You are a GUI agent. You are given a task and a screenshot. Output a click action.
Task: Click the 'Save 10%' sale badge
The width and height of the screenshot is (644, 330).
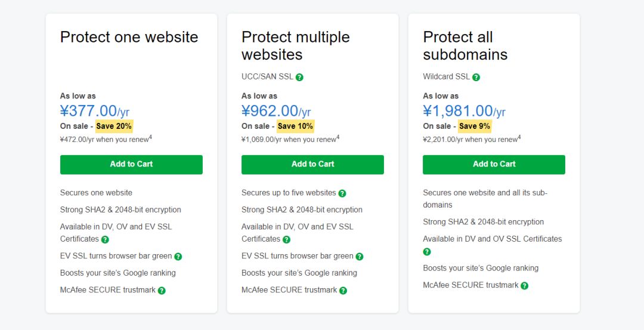pos(295,126)
